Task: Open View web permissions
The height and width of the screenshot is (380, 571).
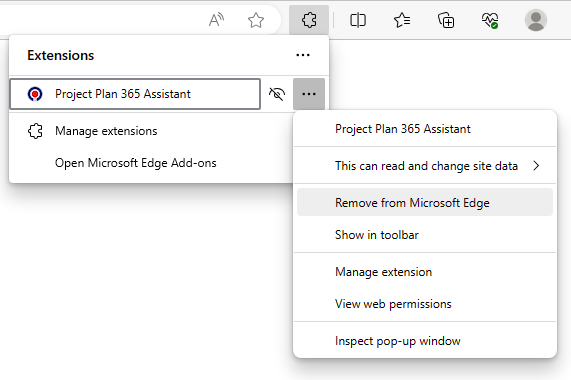Action: (425, 304)
